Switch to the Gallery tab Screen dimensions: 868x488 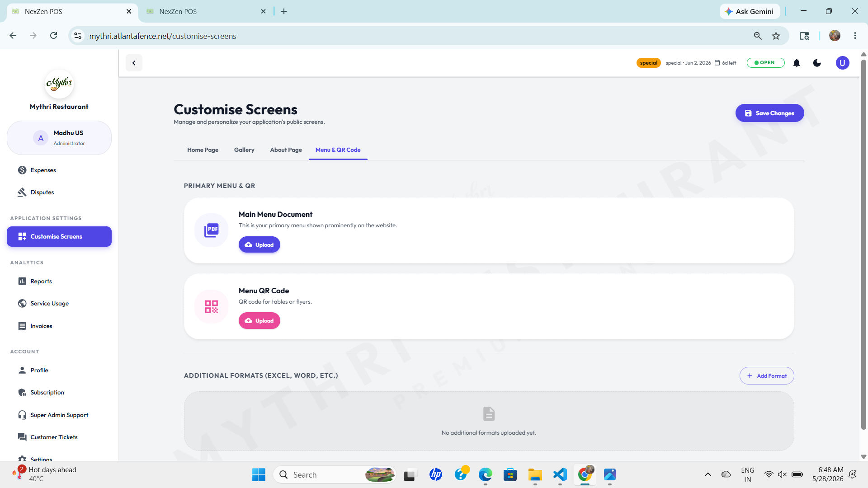pyautogui.click(x=244, y=150)
